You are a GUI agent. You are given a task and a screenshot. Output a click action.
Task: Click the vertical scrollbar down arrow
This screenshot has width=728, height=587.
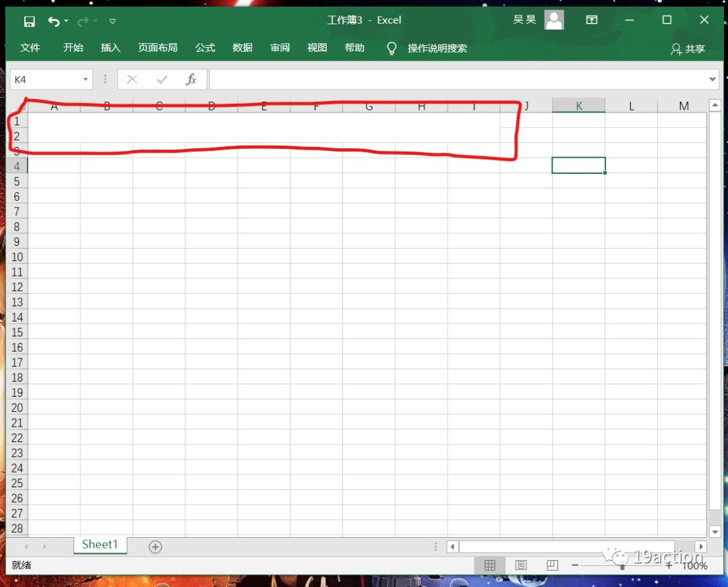[715, 531]
